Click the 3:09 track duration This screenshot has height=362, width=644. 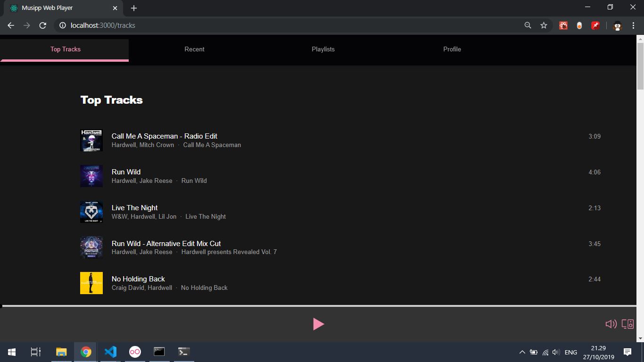[594, 136]
